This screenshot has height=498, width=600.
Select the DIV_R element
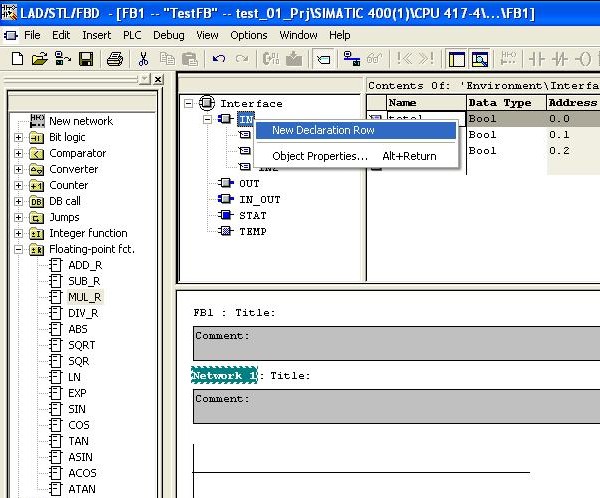tap(83, 313)
